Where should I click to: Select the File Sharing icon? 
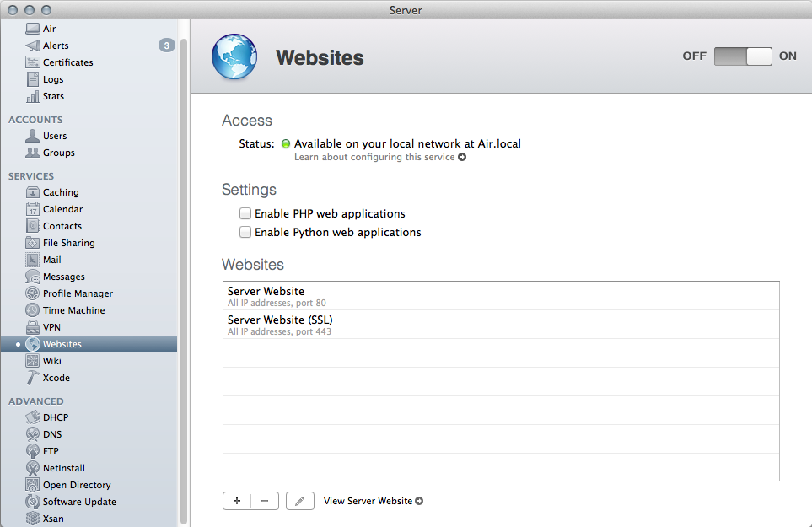33,243
